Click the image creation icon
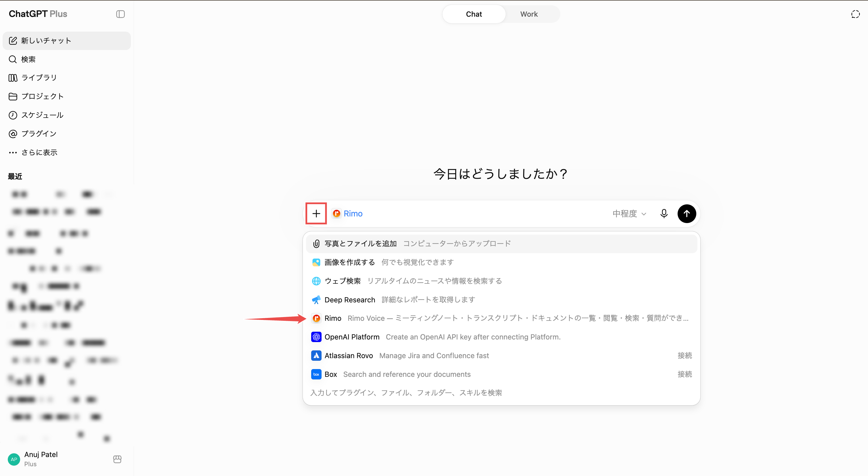This screenshot has height=476, width=868. tap(316, 262)
